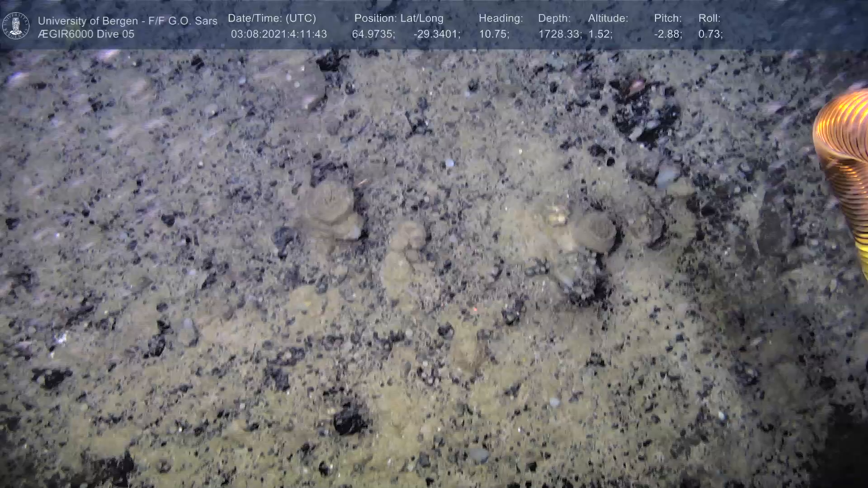Select the Roll label

(x=709, y=19)
